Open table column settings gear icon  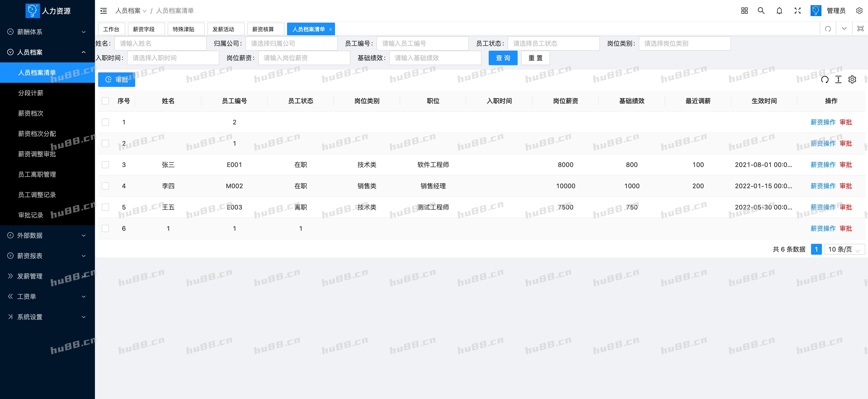click(x=852, y=80)
